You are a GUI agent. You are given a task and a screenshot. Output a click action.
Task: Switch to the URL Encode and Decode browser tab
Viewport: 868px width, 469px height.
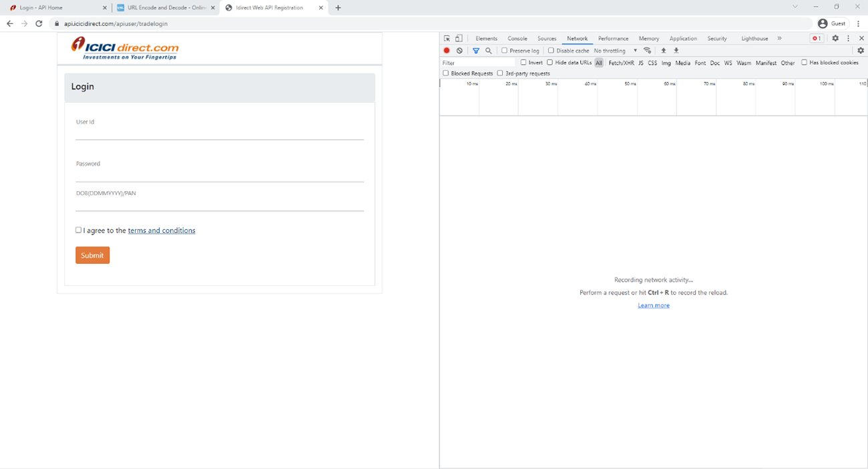162,8
